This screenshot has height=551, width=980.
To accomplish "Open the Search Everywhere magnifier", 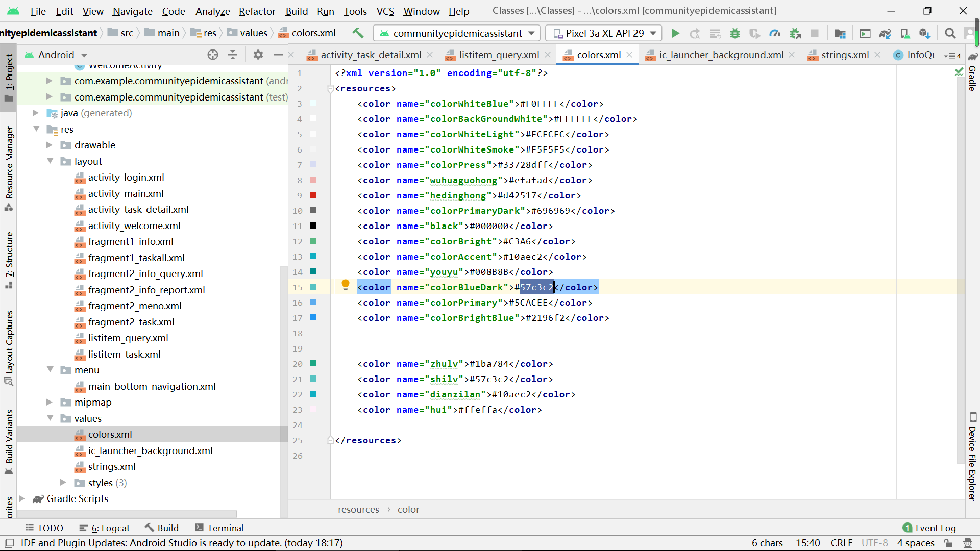I will point(950,33).
